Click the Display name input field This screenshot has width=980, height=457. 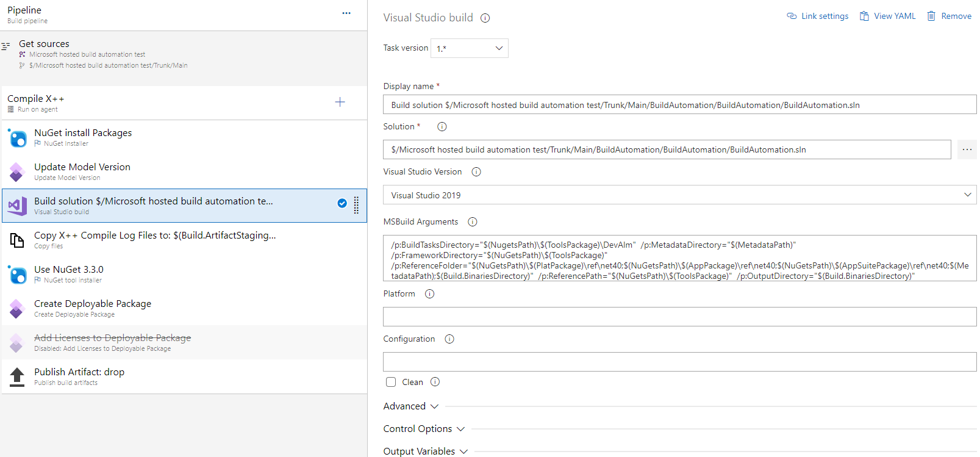(680, 104)
